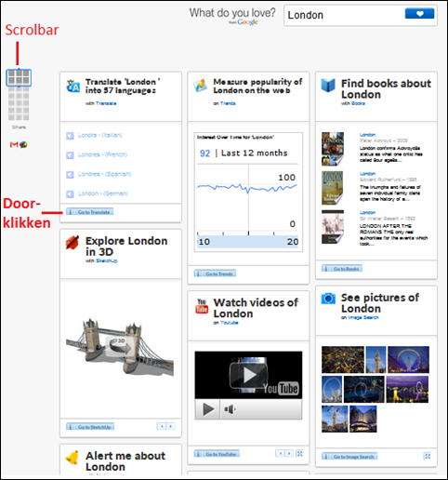
Task: Open the Big Ben tower photo in the top row
Action: coord(376,360)
